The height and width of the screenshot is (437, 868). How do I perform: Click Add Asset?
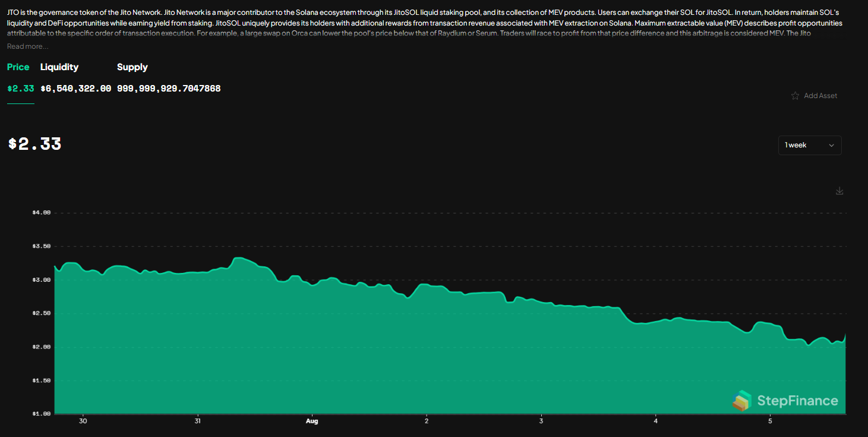point(820,95)
